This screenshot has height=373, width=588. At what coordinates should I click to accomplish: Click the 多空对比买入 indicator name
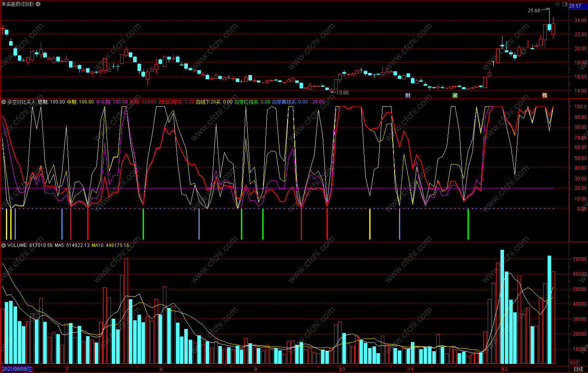pos(21,102)
